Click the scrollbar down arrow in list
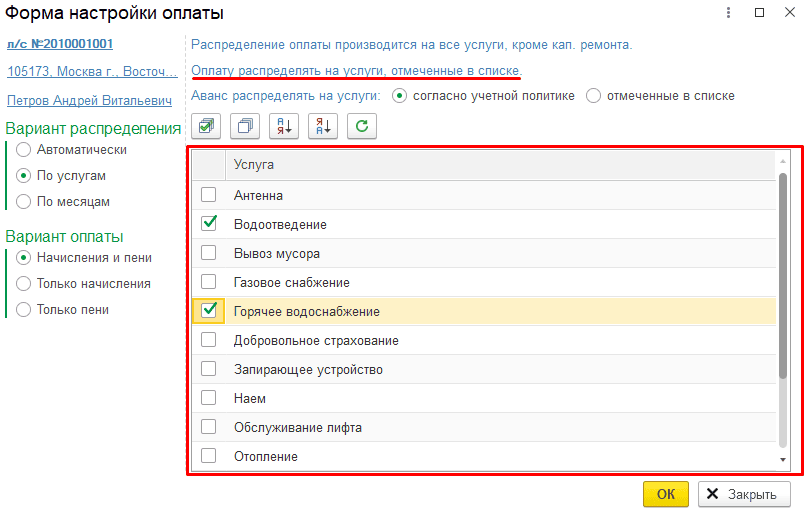The height and width of the screenshot is (515, 807). point(783,459)
